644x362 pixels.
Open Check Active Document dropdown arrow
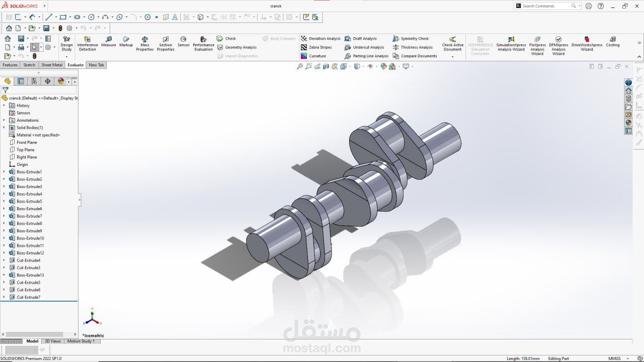click(452, 56)
